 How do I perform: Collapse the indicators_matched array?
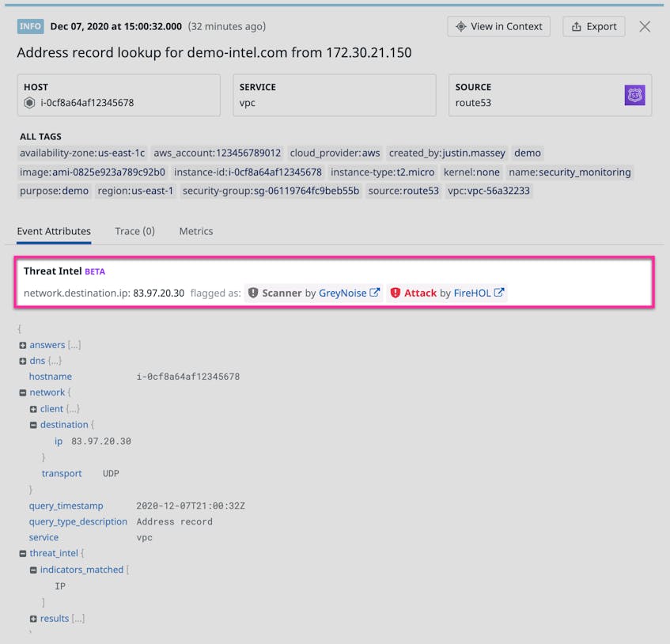click(33, 570)
